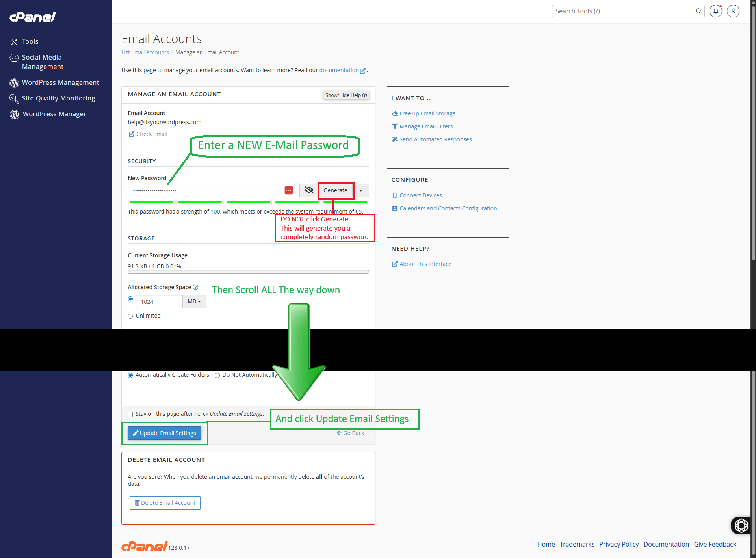Open About This Interface link
This screenshot has width=756, height=558.
pos(425,264)
